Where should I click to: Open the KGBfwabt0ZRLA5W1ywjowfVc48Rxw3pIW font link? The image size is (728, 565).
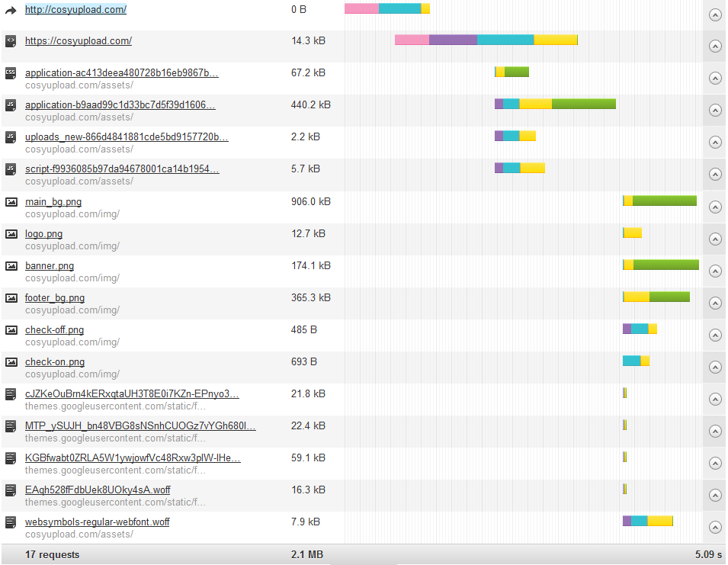[x=133, y=458]
